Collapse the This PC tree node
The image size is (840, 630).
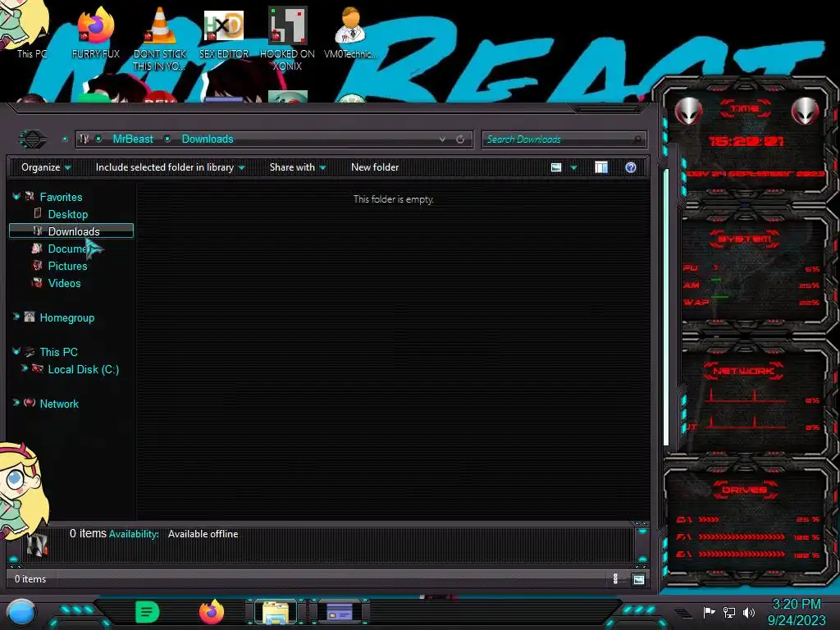pyautogui.click(x=16, y=351)
